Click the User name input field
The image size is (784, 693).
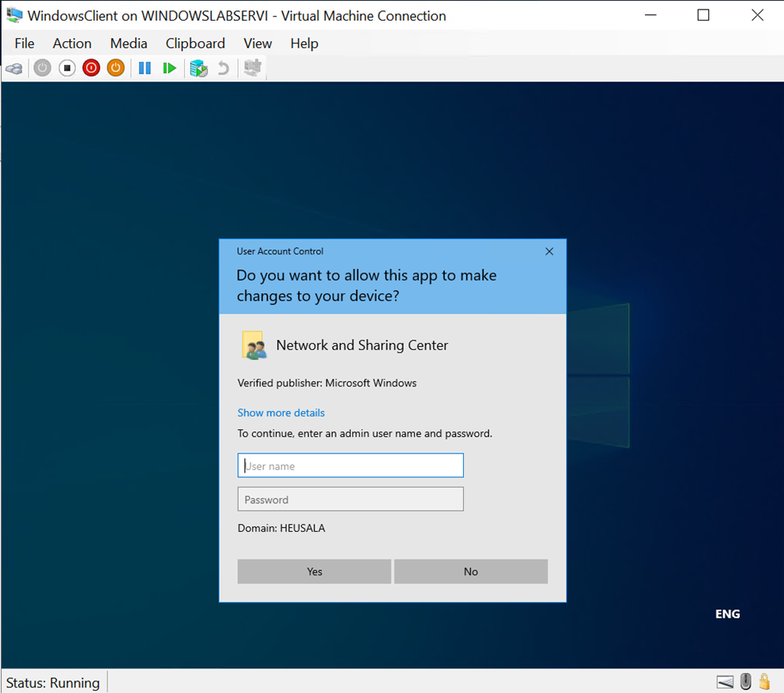point(350,465)
